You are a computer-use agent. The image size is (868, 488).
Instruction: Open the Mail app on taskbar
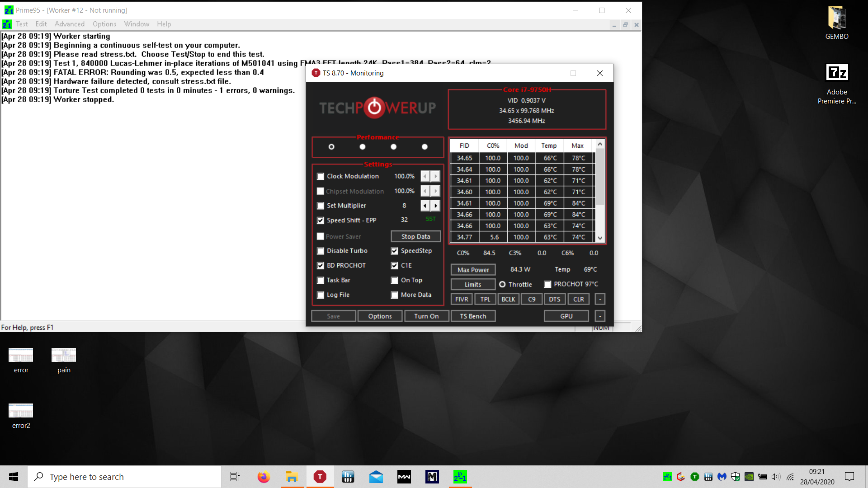click(x=376, y=477)
